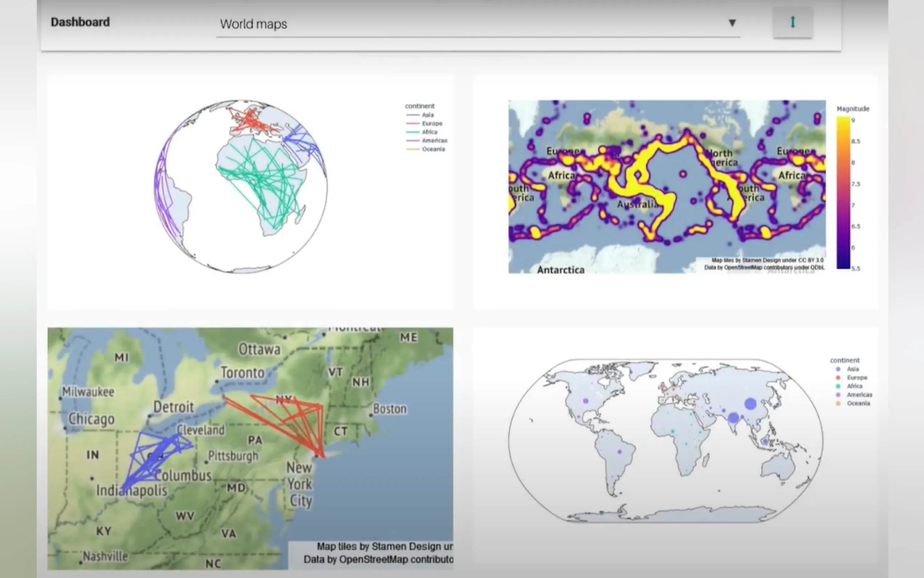924x578 pixels.
Task: Toggle Oceania trace in globe legend
Action: pos(433,149)
